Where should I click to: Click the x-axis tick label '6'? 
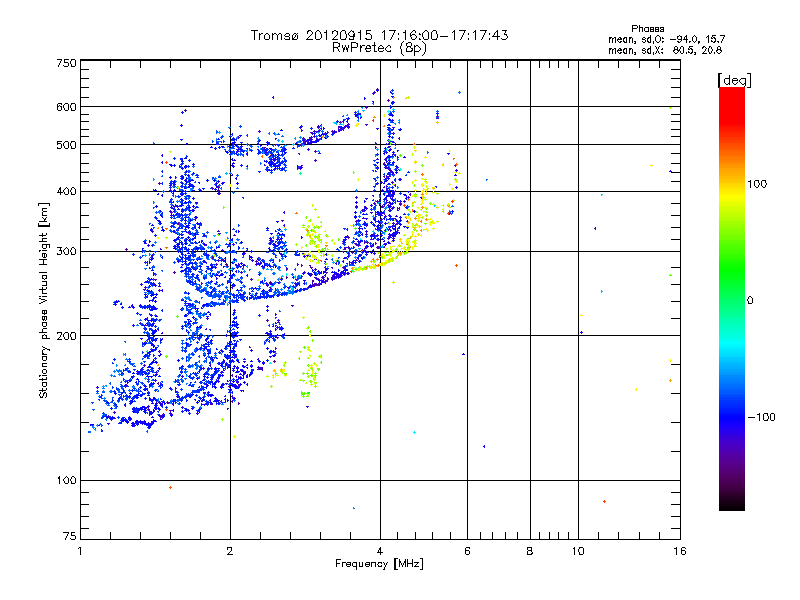point(467,551)
